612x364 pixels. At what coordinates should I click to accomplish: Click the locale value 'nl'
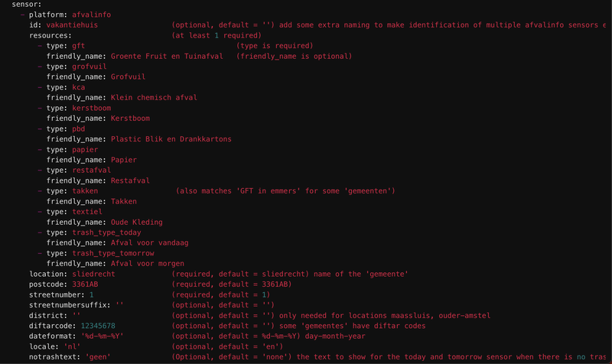(70, 346)
